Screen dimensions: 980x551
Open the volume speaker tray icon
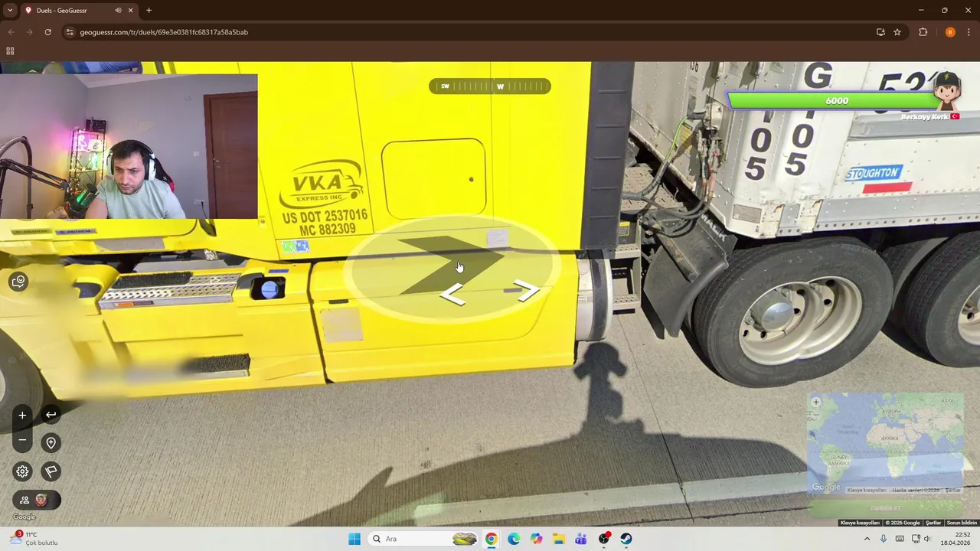coord(927,539)
